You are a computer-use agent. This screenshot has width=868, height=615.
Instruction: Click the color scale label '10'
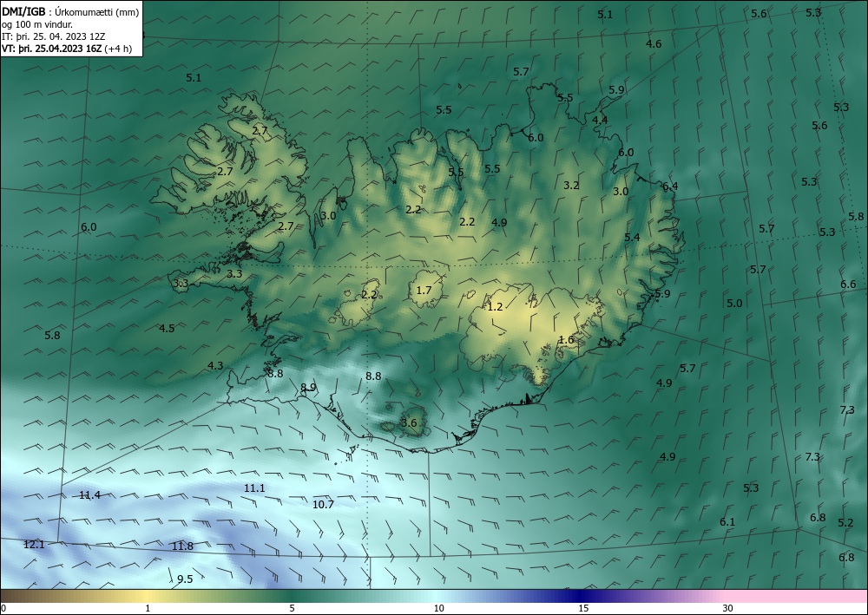438,609
